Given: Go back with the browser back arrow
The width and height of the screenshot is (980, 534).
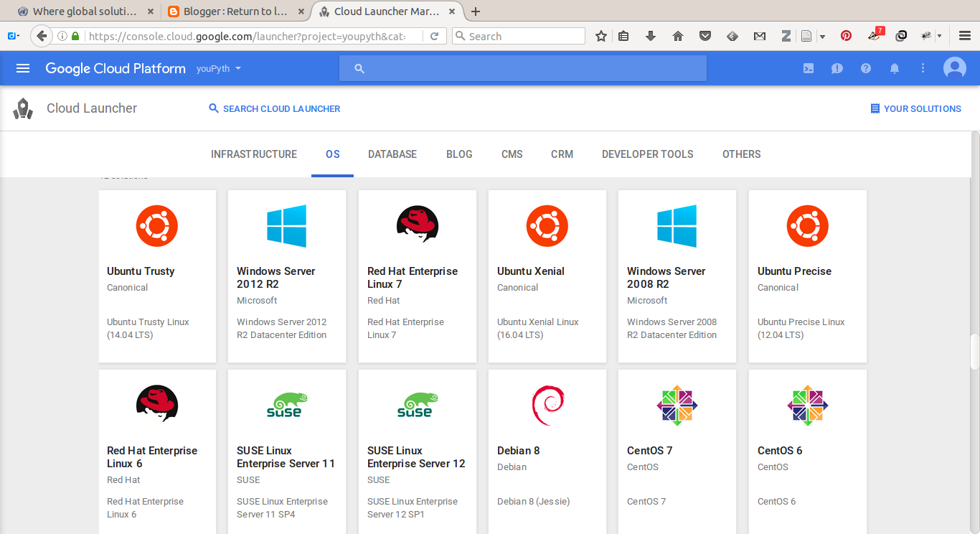Looking at the screenshot, I should tap(41, 36).
